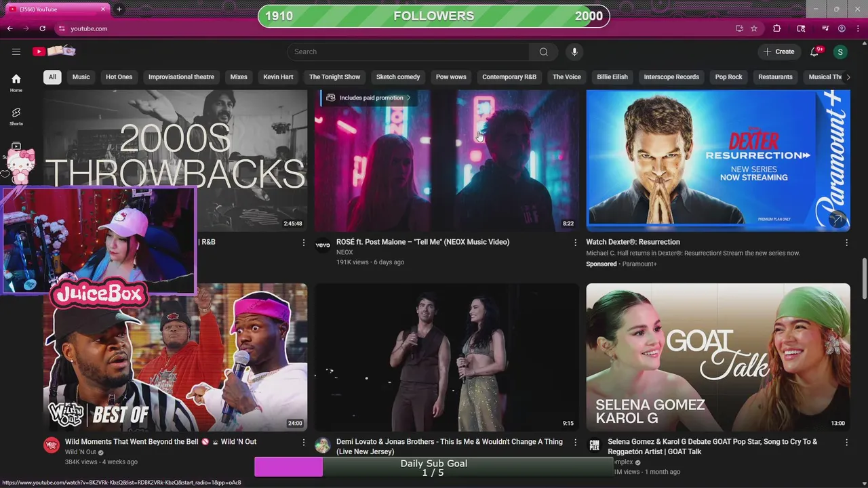The height and width of the screenshot is (488, 868).
Task: Close the YouTube browser tab
Action: tap(103, 9)
